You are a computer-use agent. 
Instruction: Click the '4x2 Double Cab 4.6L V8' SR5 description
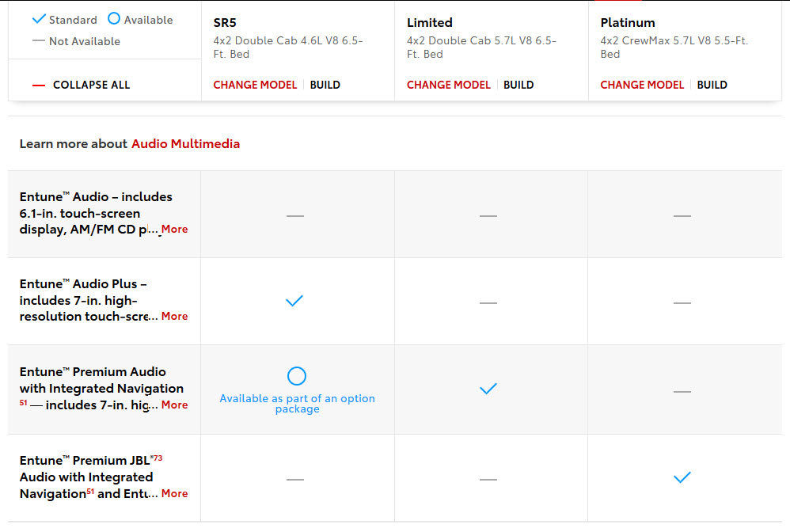tap(288, 47)
